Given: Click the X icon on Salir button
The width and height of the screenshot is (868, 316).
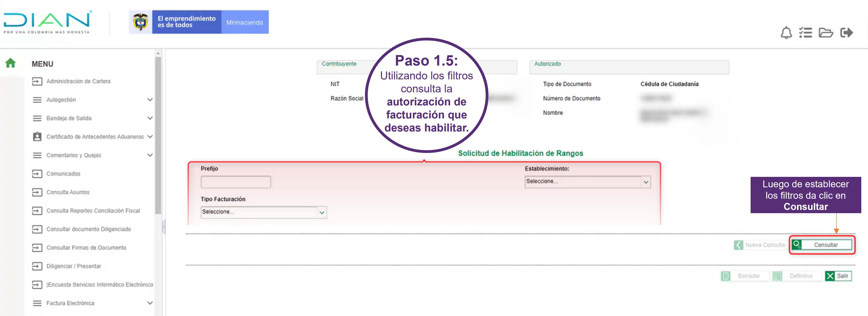Looking at the screenshot, I should point(830,276).
